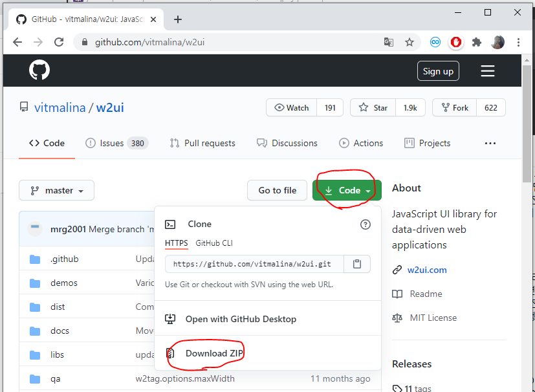Click Download ZIP

tap(214, 353)
